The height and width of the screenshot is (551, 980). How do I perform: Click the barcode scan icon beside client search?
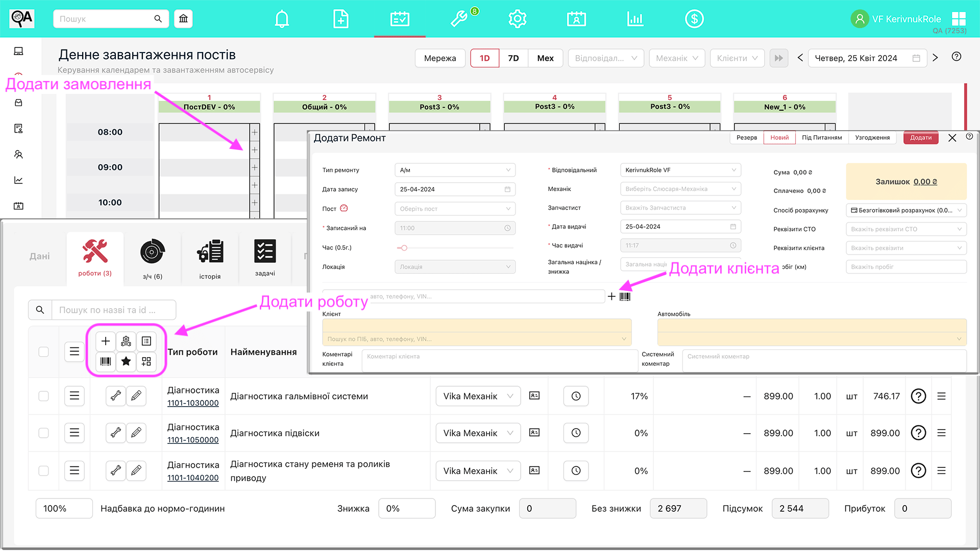click(625, 296)
